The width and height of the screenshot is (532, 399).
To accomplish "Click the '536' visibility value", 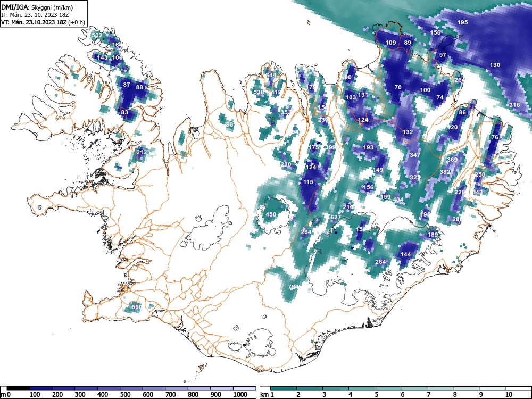I will [x=259, y=92].
